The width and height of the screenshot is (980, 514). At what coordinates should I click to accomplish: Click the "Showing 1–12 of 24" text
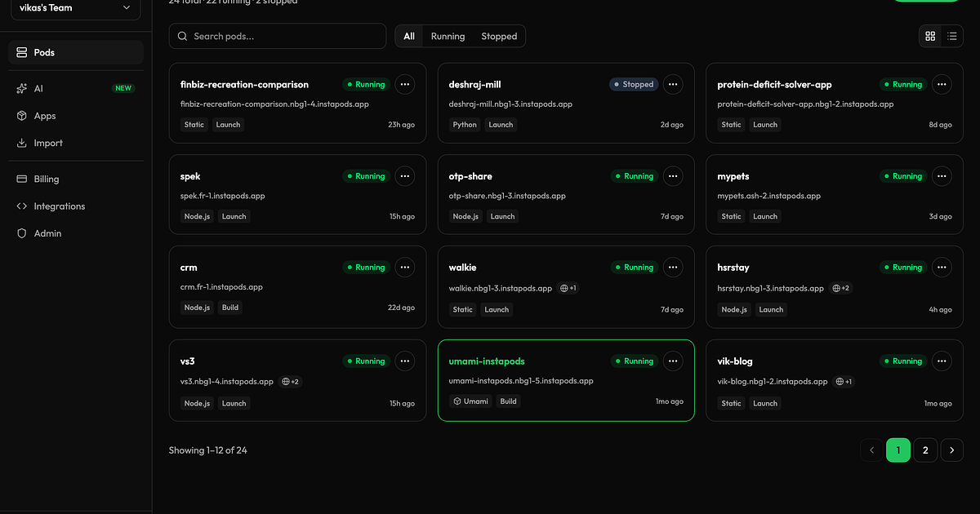(208, 450)
